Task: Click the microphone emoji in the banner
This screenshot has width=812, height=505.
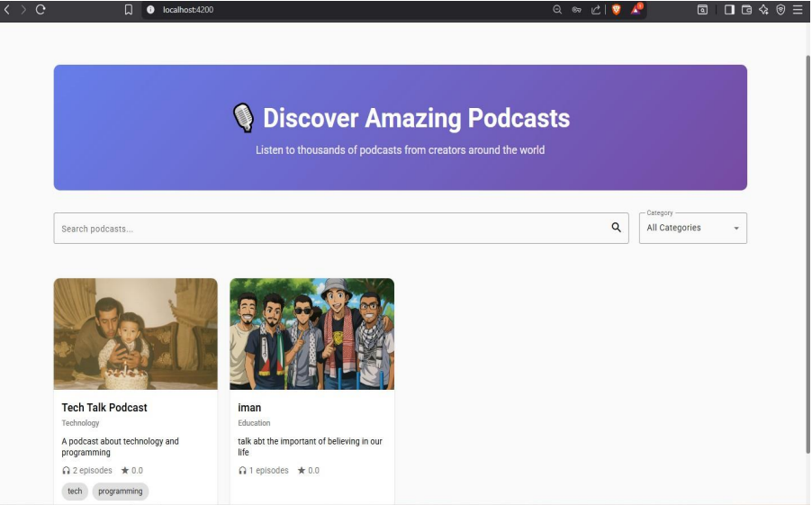Action: pos(243,118)
